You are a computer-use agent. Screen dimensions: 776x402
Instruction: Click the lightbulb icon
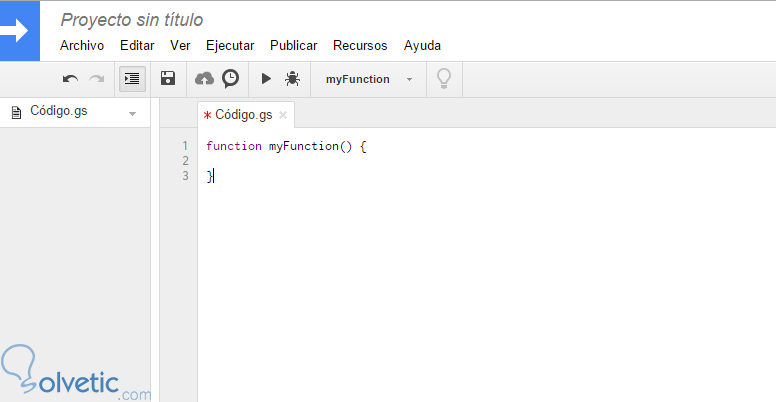444,79
